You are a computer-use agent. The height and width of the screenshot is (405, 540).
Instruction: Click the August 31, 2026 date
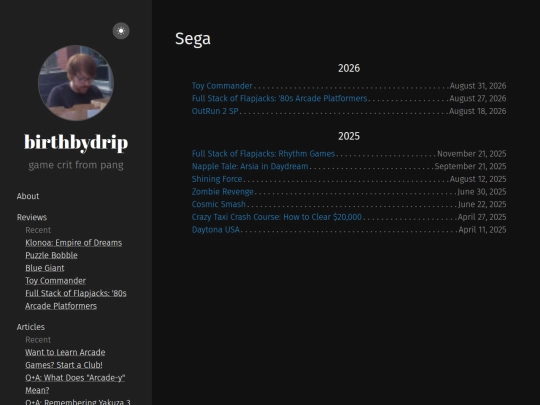point(478,86)
